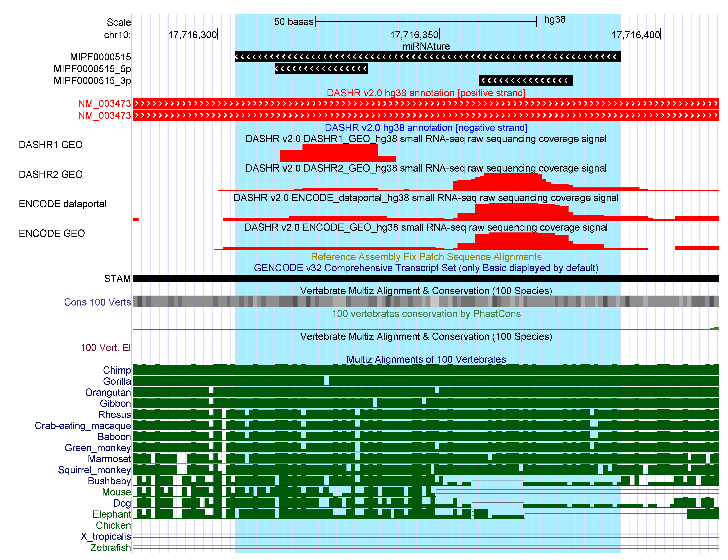This screenshot has height=560, width=728.
Task: Select the STAM gene black bar
Action: [x=425, y=278]
